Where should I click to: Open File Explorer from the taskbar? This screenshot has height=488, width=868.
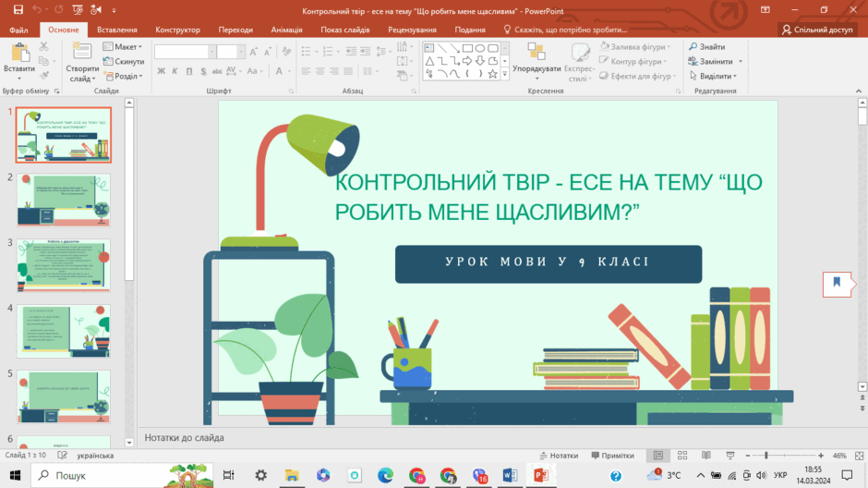click(x=292, y=475)
